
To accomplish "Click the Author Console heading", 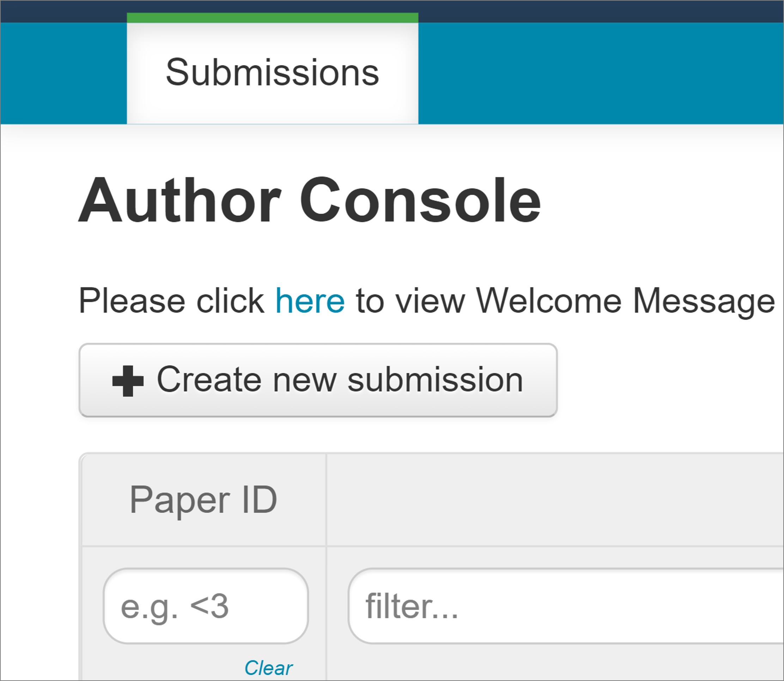I will (309, 200).
